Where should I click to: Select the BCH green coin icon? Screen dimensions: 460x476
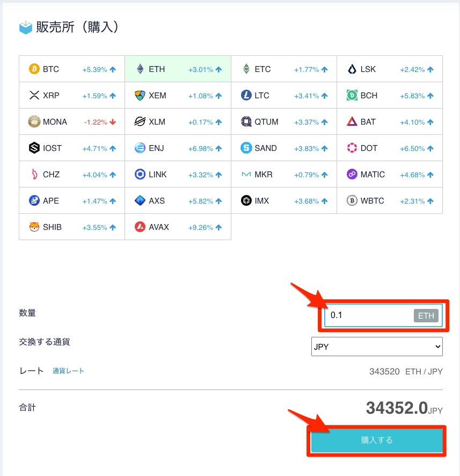click(x=352, y=95)
